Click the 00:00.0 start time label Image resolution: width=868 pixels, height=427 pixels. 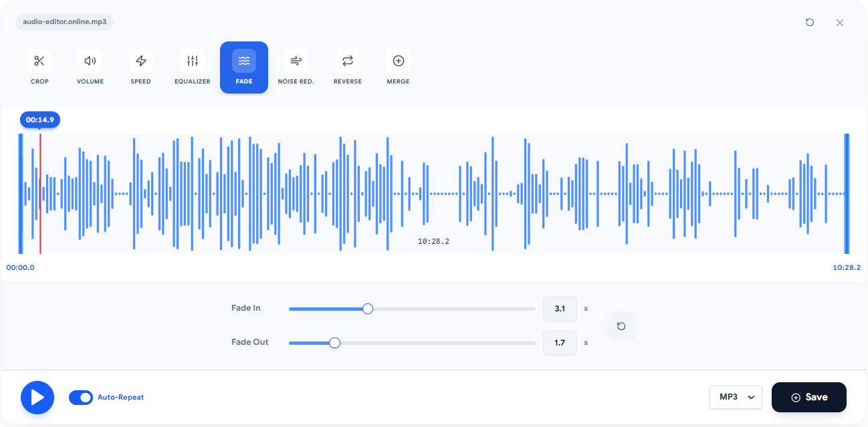20,267
